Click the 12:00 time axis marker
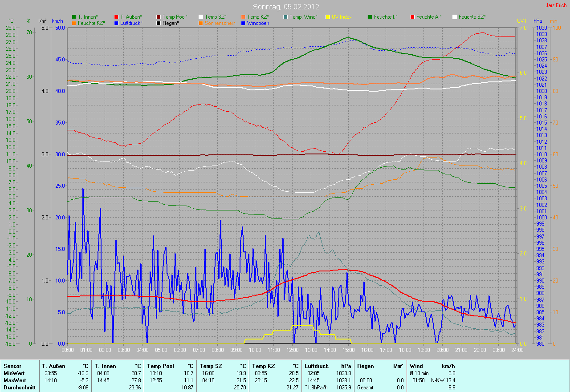 [x=292, y=350]
